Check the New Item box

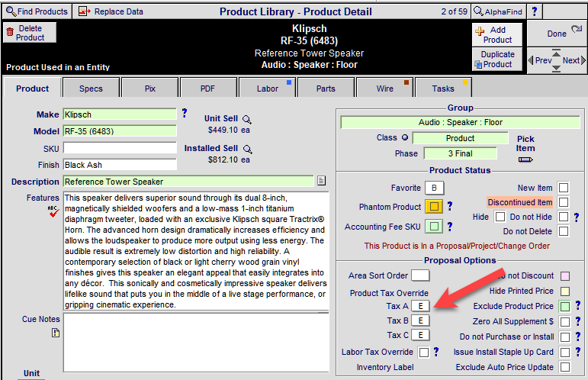point(564,187)
